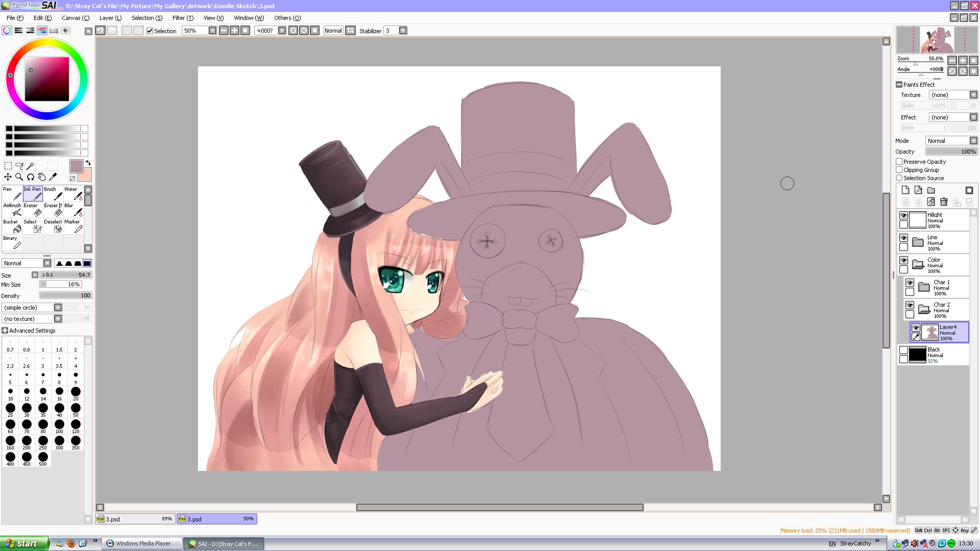Image resolution: width=980 pixels, height=551 pixels.
Task: Select the Hand pan tool
Action: click(42, 177)
